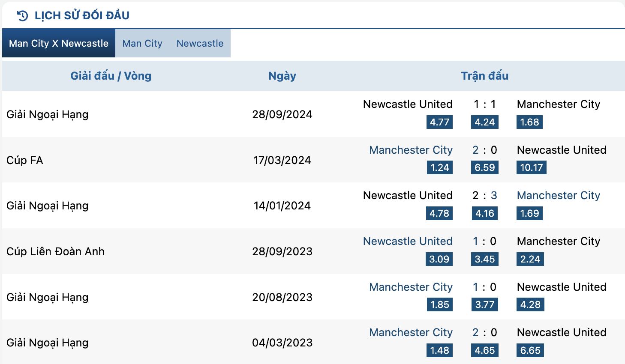This screenshot has height=364, width=625.
Task: Click the 1 : 1 score on 28/09/2024
Action: (484, 104)
